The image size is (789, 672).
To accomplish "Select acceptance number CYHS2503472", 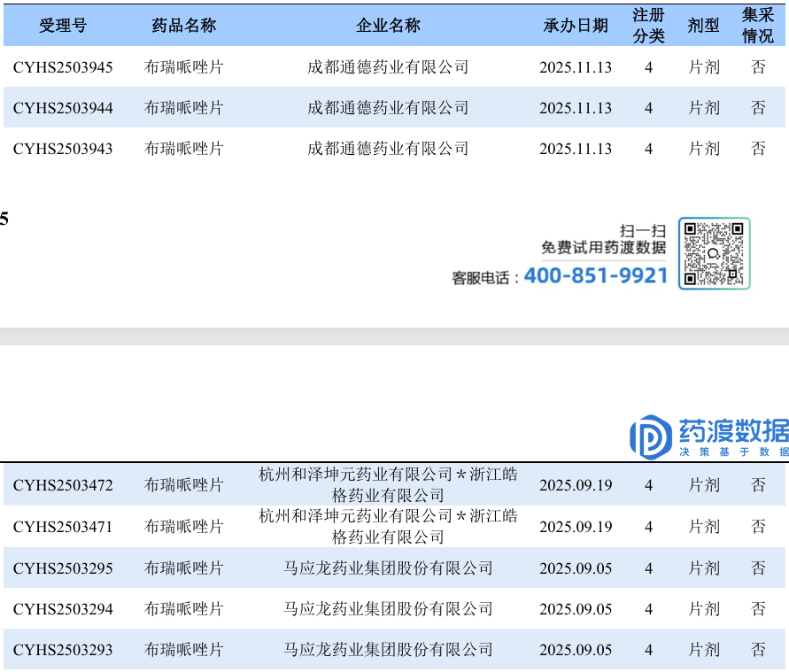I will pos(63,485).
